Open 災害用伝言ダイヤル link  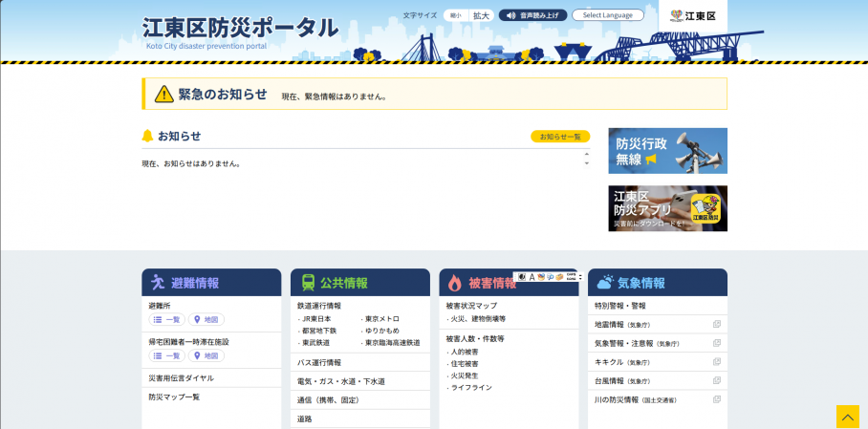[181, 378]
